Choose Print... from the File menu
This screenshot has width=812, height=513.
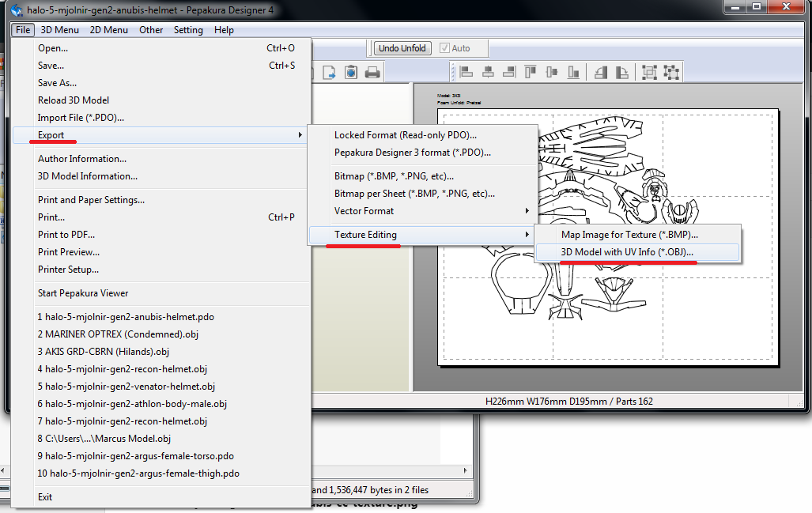[161, 217]
